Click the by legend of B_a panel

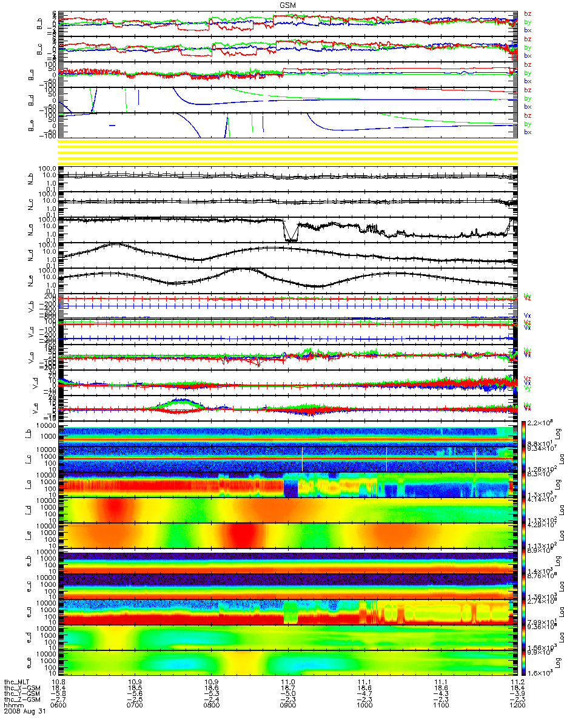(x=528, y=73)
